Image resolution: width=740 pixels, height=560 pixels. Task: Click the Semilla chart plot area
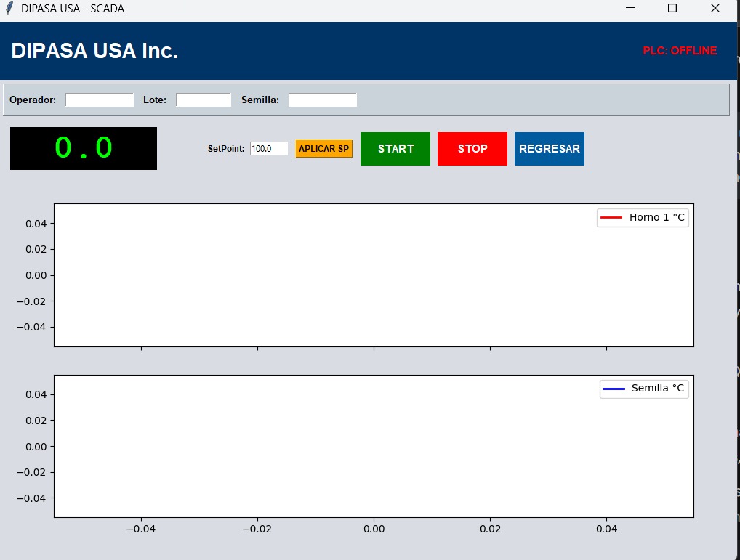[374, 447]
